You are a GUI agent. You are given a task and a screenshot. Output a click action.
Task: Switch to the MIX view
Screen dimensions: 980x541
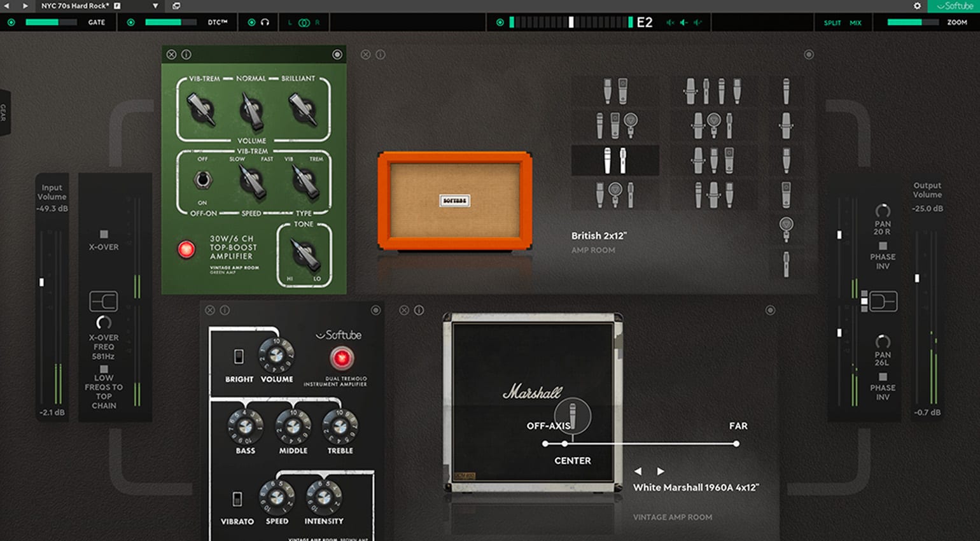(x=856, y=22)
